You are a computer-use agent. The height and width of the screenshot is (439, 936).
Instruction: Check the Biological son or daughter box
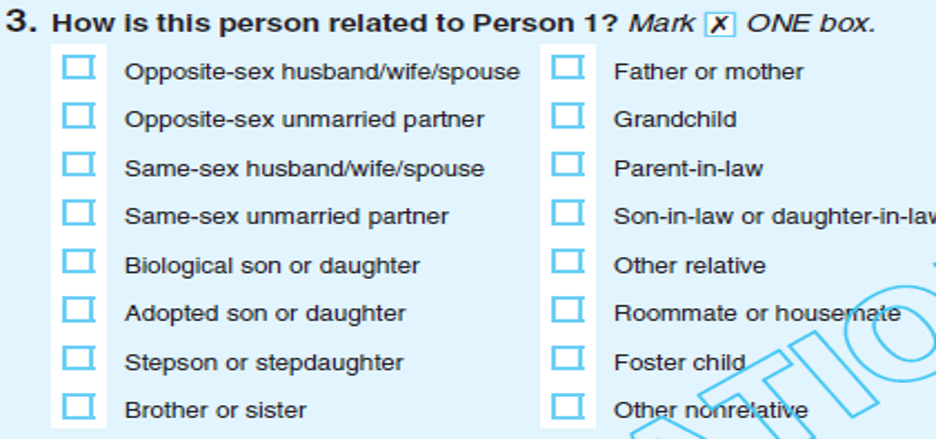point(78,262)
